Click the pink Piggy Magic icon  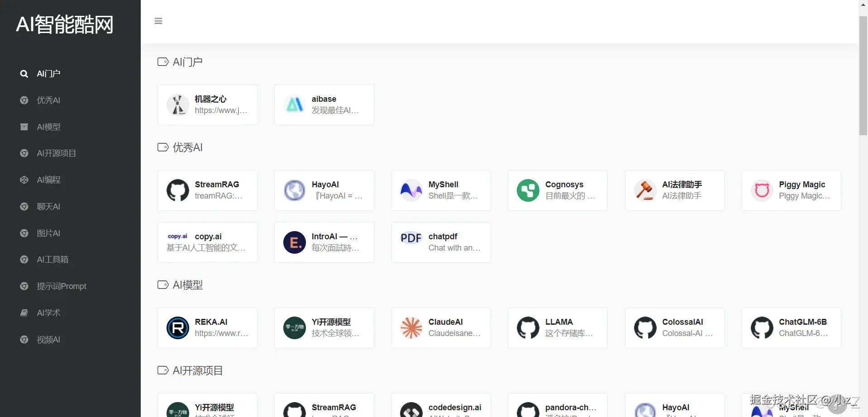click(762, 190)
